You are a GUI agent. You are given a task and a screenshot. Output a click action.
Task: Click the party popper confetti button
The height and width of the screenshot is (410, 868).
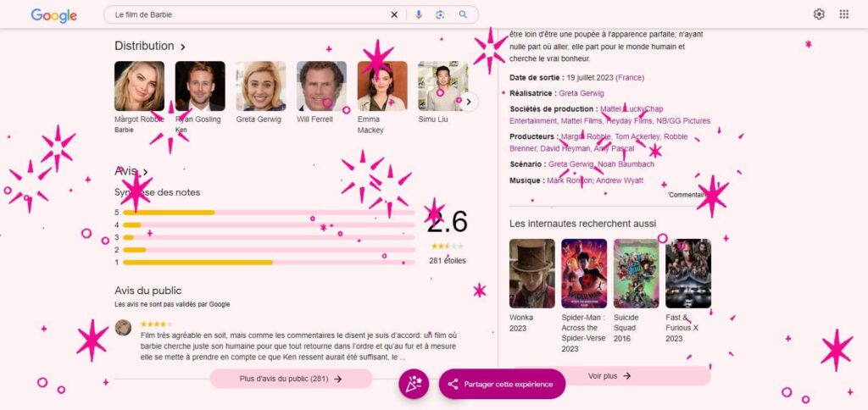(414, 384)
